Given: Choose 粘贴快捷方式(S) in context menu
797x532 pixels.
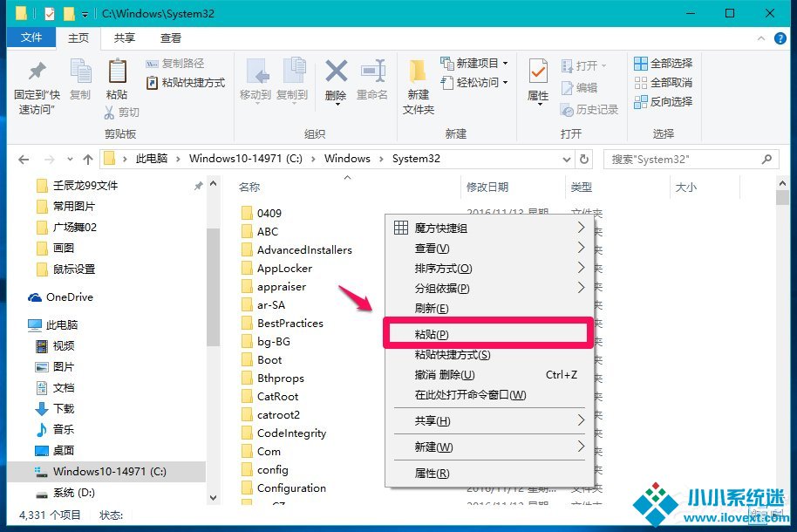Looking at the screenshot, I should point(489,355).
